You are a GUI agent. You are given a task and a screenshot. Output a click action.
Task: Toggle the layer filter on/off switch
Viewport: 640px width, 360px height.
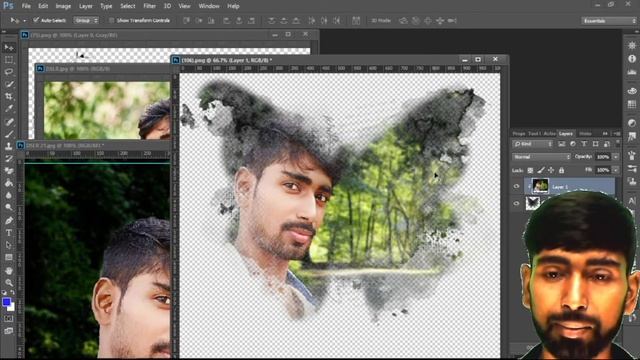[617, 143]
